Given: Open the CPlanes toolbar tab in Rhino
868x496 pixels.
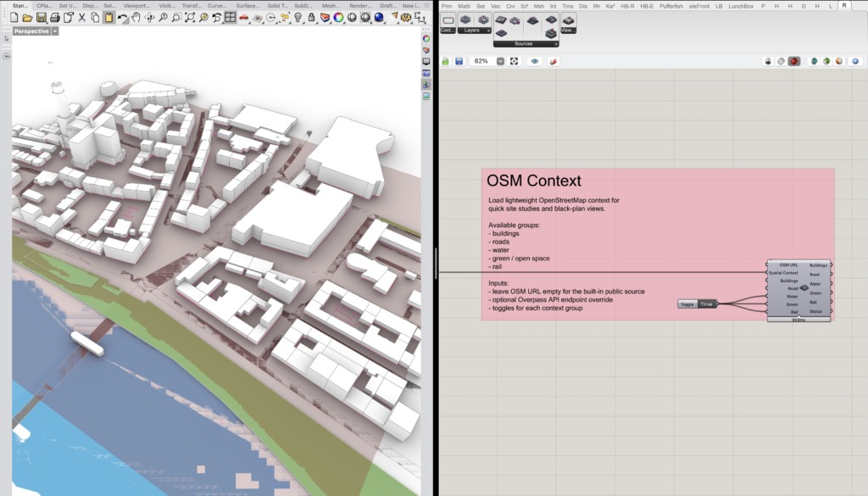Looking at the screenshot, I should [x=44, y=6].
